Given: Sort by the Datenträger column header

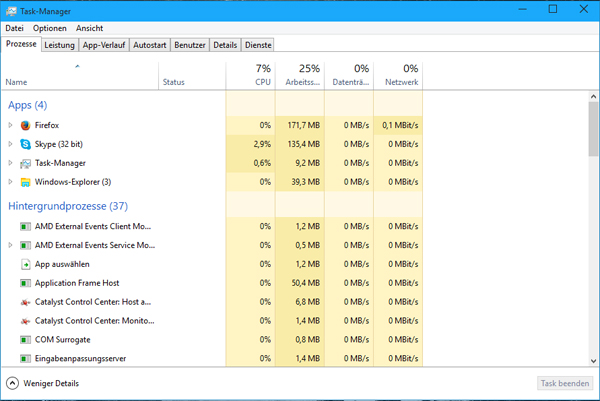Looking at the screenshot, I should [x=349, y=76].
